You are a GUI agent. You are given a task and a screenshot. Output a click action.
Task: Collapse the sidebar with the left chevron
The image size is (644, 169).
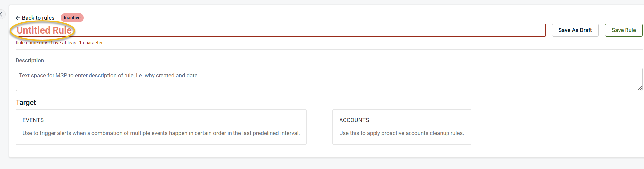pyautogui.click(x=1, y=14)
